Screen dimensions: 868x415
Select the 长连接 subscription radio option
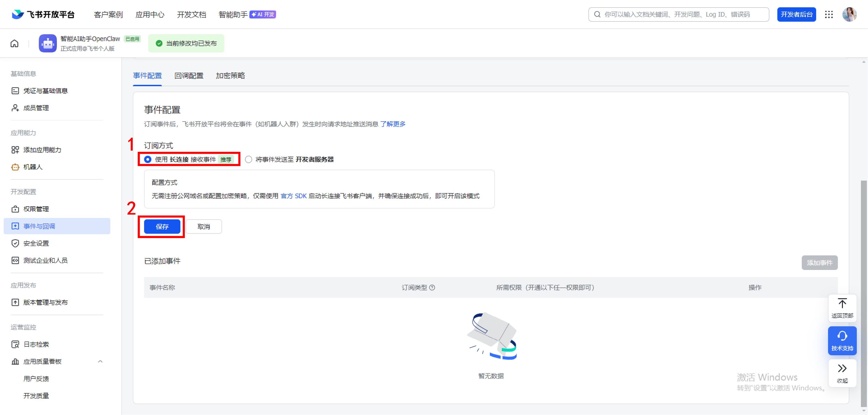click(147, 159)
